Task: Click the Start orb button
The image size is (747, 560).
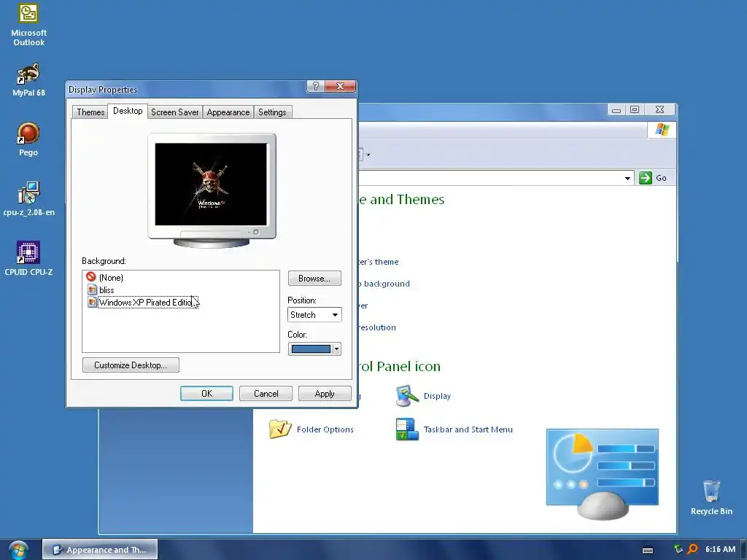Action: 18,550
